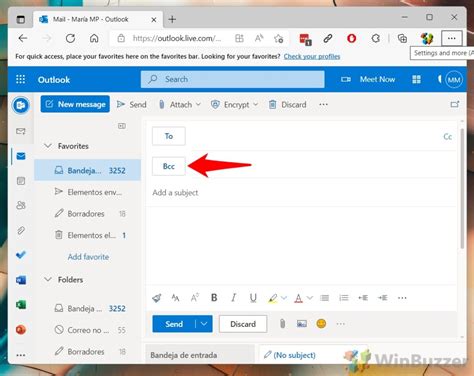This screenshot has height=376, width=474.
Task: Increase paragraph indent
Action: 383,298
